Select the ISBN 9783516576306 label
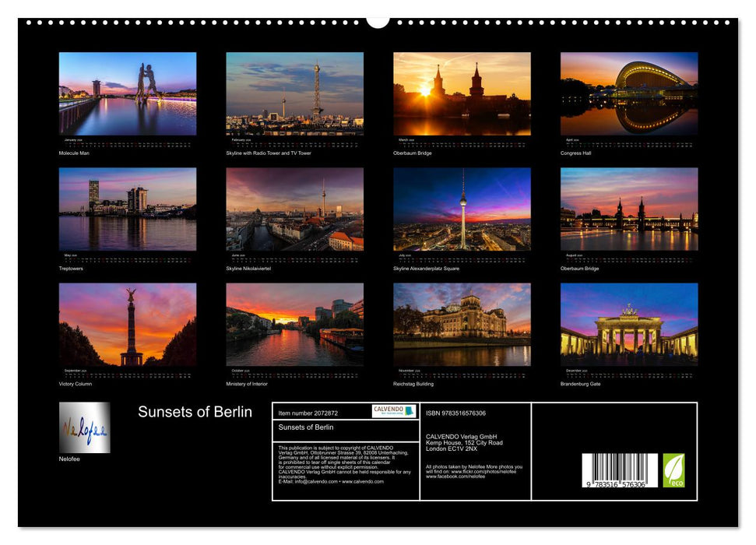The width and height of the screenshot is (756, 545). tap(456, 413)
